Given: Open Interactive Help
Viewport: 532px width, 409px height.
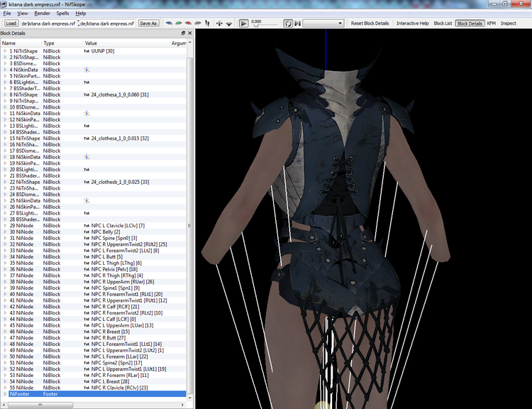Looking at the screenshot, I should (413, 23).
